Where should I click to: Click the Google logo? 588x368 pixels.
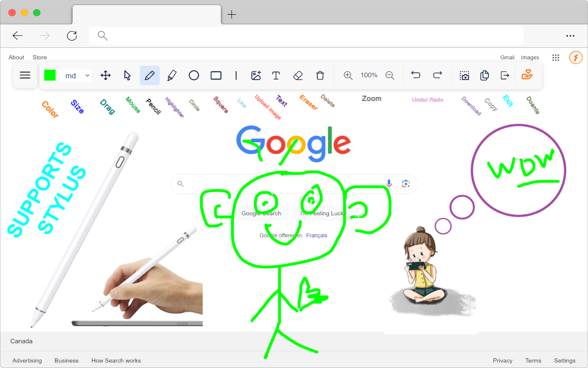click(294, 143)
